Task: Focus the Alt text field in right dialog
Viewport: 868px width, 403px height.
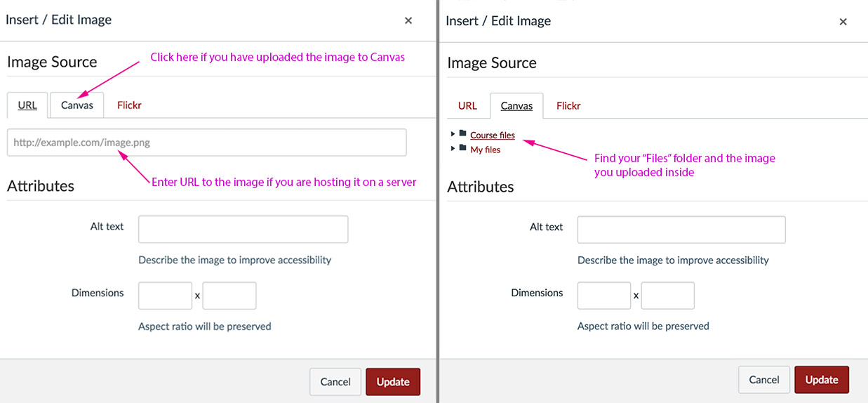Action: pyautogui.click(x=681, y=230)
